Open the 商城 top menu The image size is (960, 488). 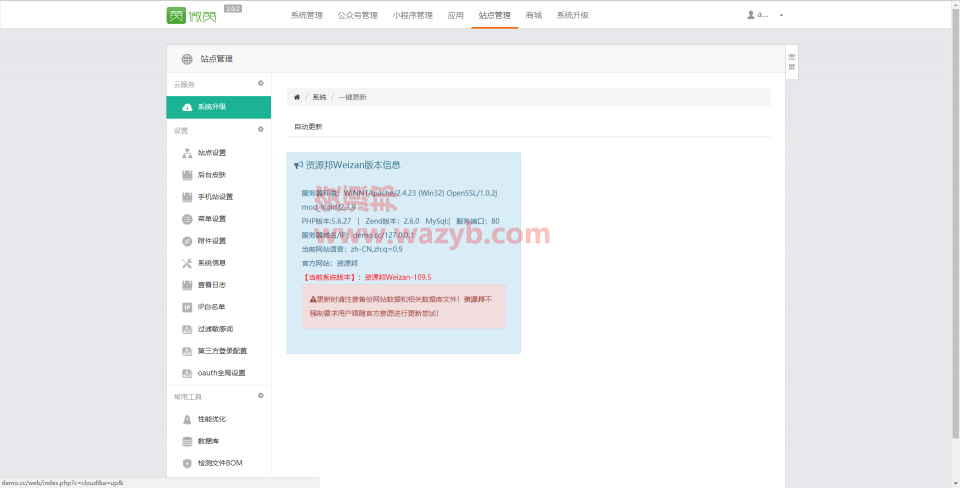click(534, 15)
